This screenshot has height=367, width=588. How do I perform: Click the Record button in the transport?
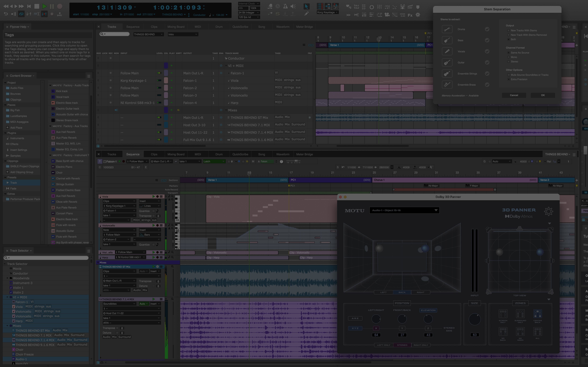(59, 6)
